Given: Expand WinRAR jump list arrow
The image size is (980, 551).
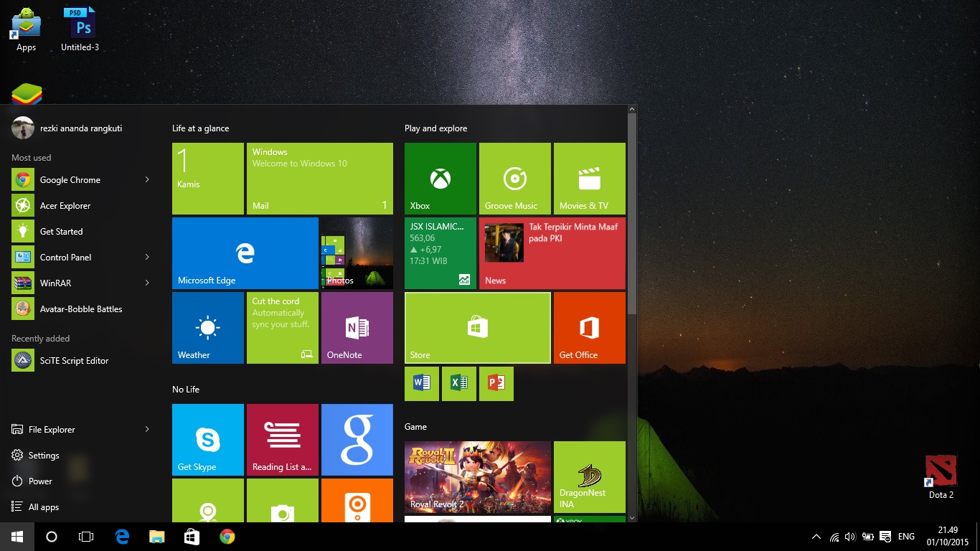Looking at the screenshot, I should (147, 283).
